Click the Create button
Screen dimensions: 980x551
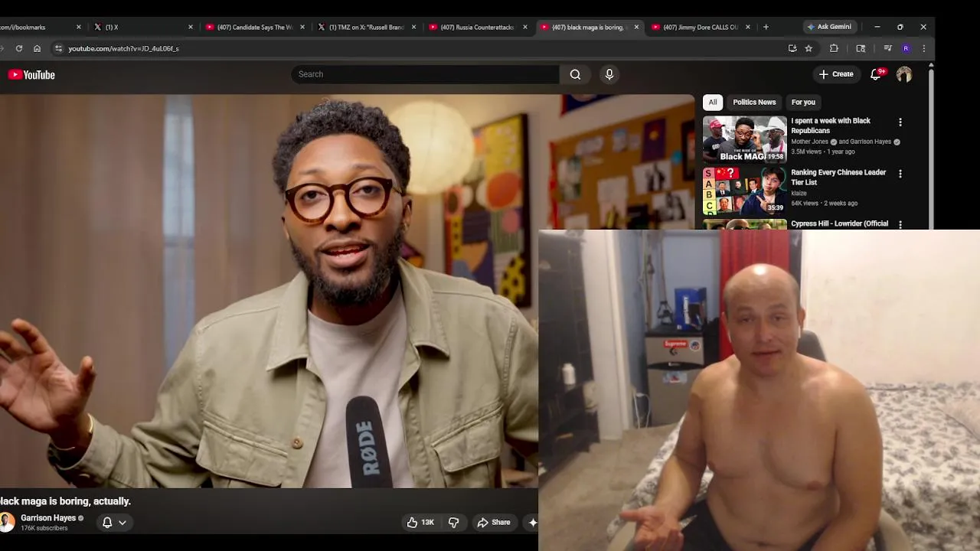pos(835,74)
